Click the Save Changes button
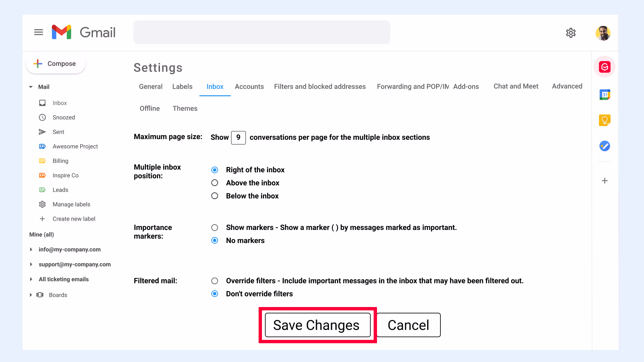Screen dimensions: 644x362 317,325
